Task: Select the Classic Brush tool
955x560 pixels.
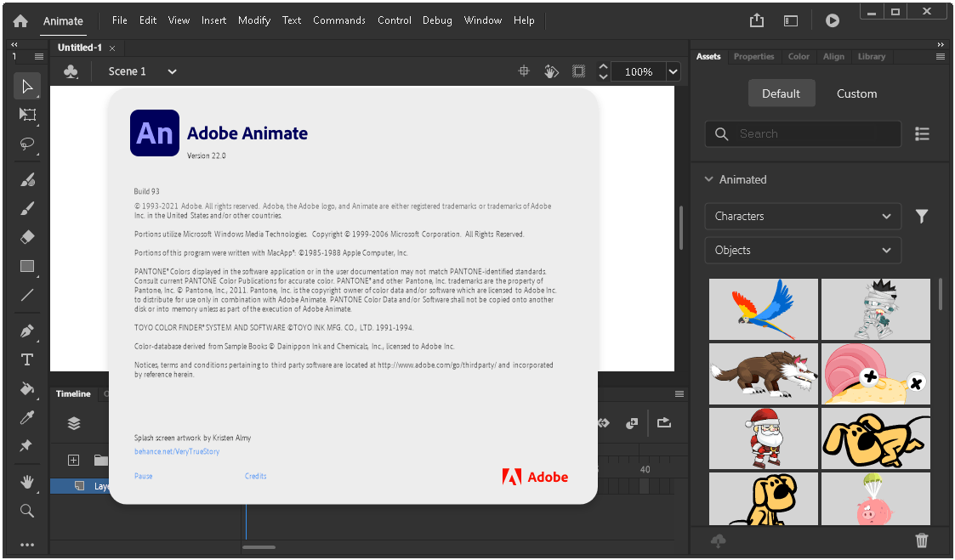Action: click(27, 208)
